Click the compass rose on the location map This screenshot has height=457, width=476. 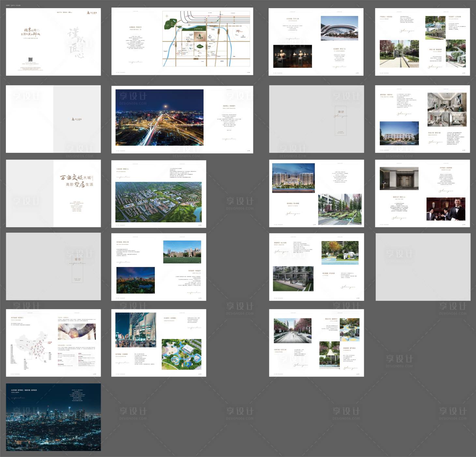(167, 16)
